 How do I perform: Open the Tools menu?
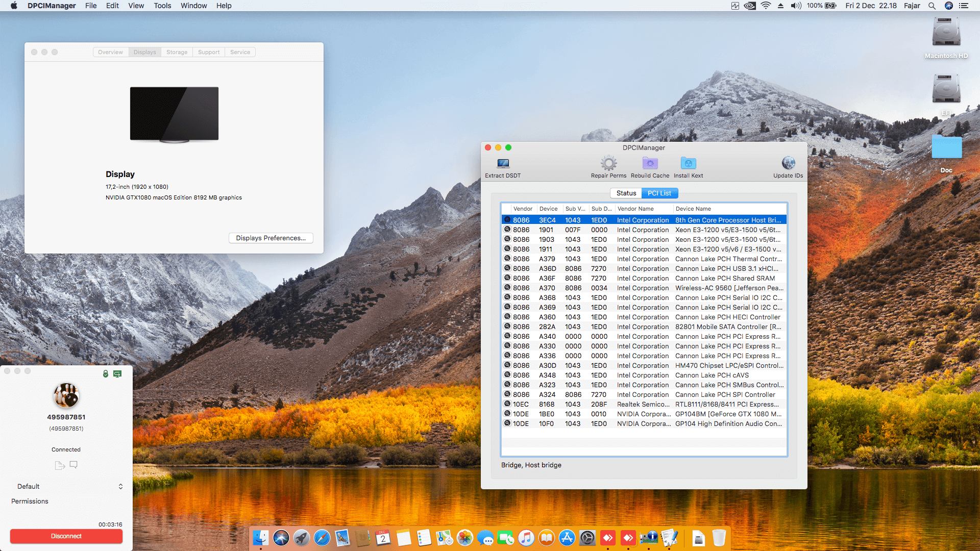point(162,6)
